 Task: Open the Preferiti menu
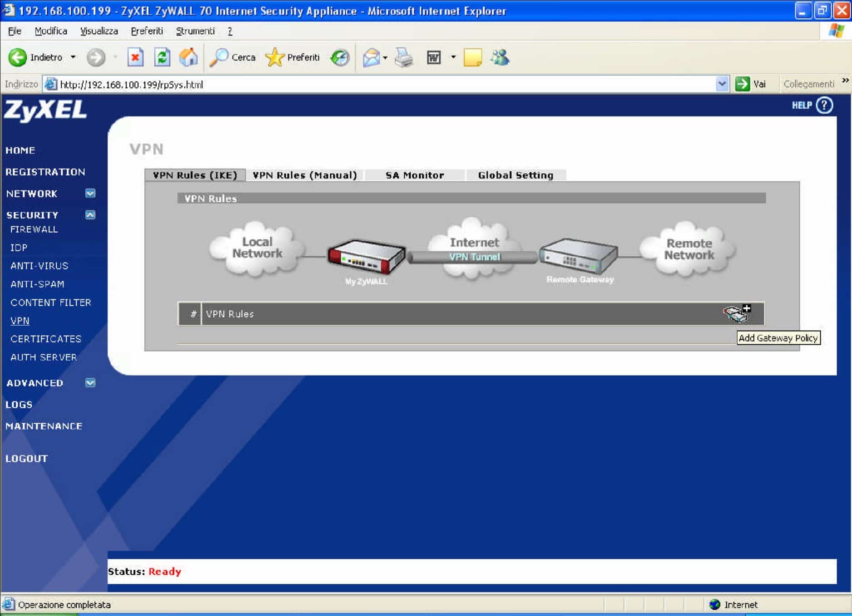147,31
